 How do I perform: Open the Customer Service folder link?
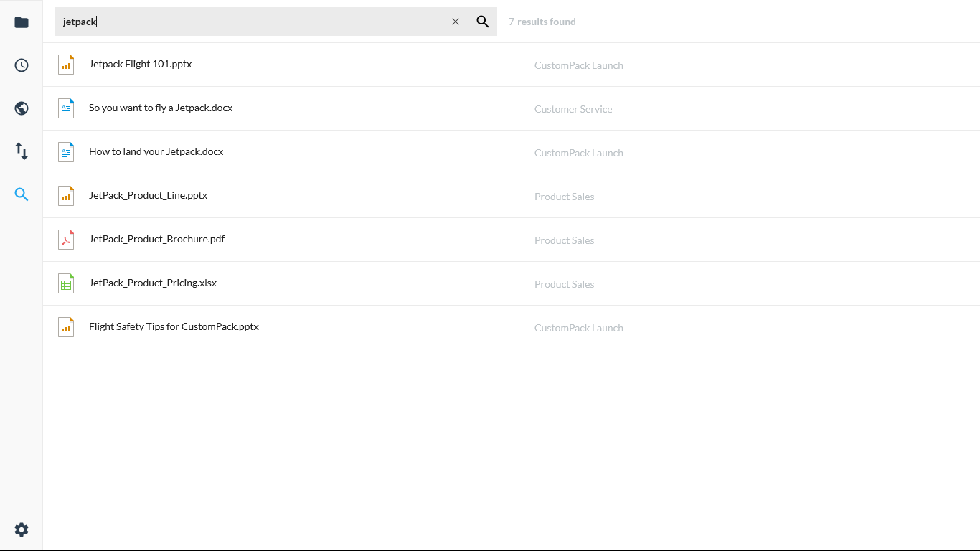(573, 108)
